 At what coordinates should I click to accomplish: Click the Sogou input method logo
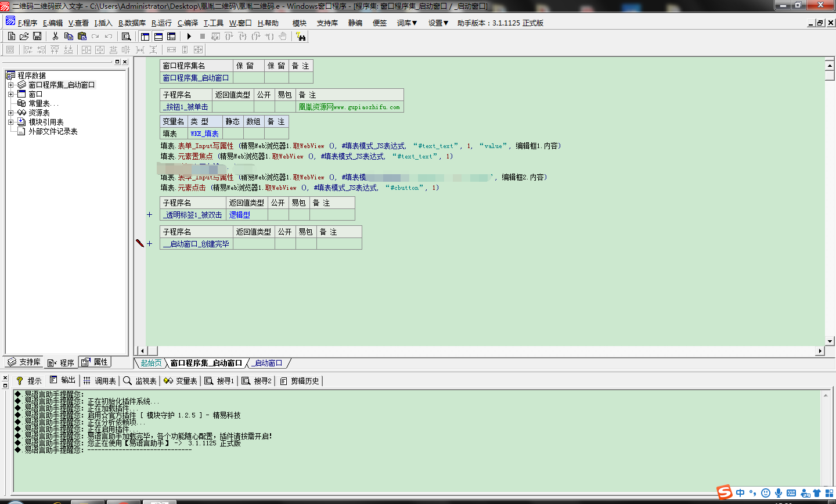tap(725, 492)
